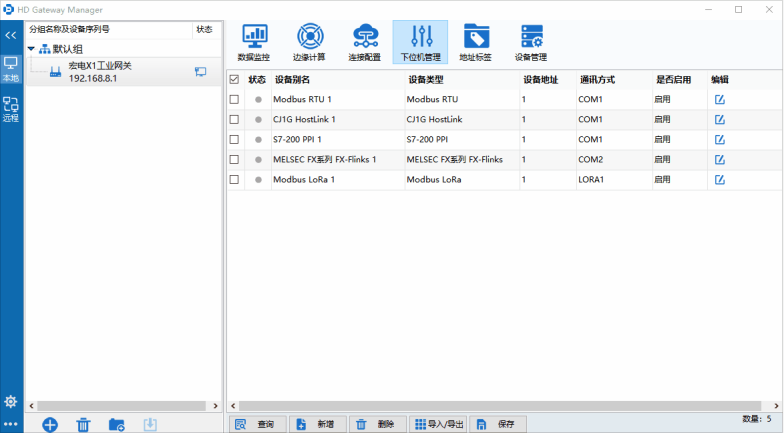Click the three dots more options

(x=11, y=424)
